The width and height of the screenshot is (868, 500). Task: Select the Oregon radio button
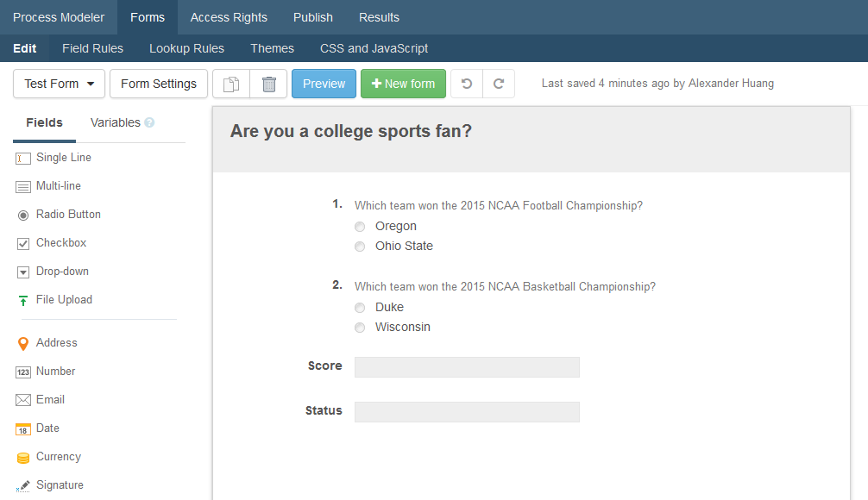click(360, 227)
